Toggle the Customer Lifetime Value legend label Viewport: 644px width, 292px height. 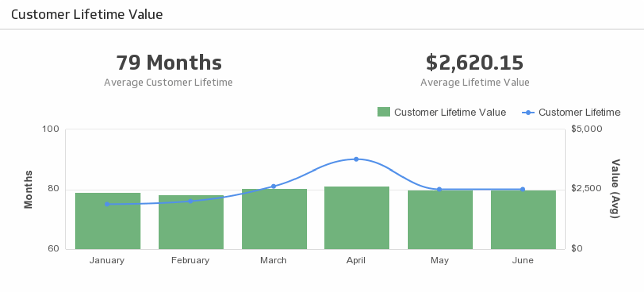[450, 112]
